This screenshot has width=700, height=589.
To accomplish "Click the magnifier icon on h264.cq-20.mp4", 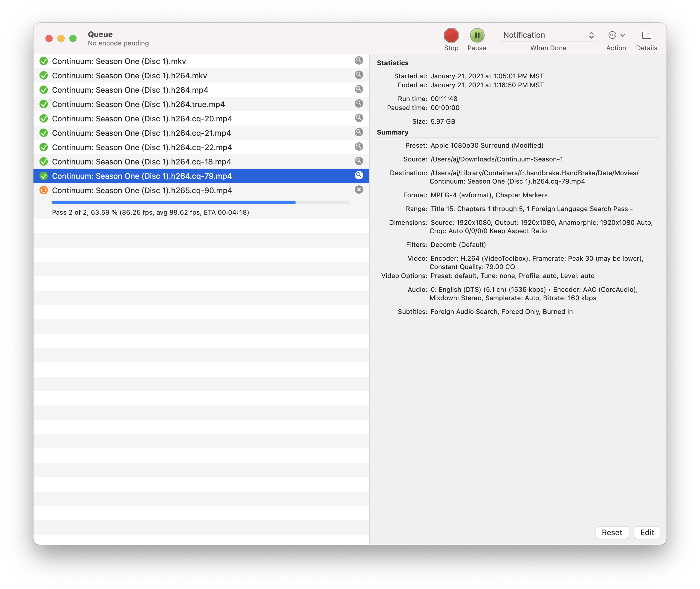I will coord(359,118).
